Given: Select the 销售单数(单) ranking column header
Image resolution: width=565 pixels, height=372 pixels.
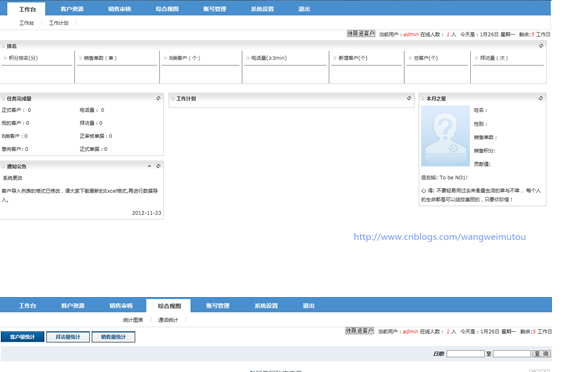Looking at the screenshot, I should point(100,58).
